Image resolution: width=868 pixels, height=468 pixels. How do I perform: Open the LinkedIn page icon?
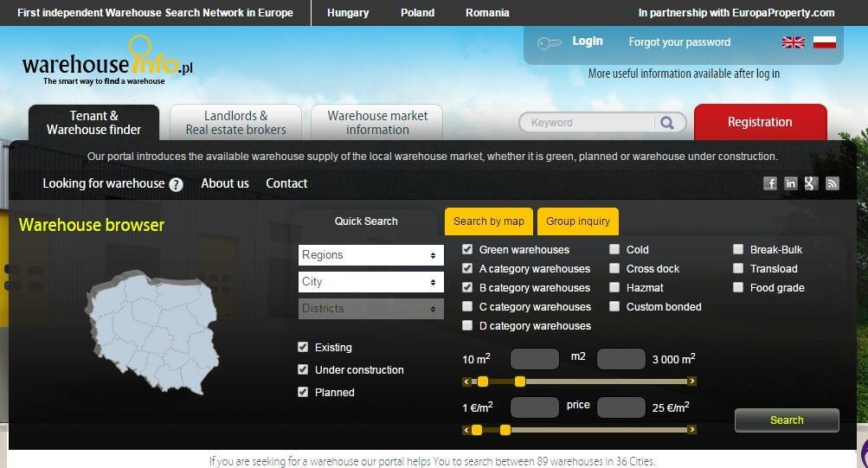(x=790, y=183)
